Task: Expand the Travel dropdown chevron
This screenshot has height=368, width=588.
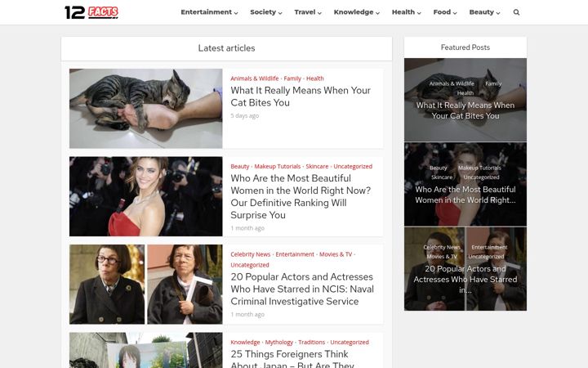Action: [x=319, y=13]
